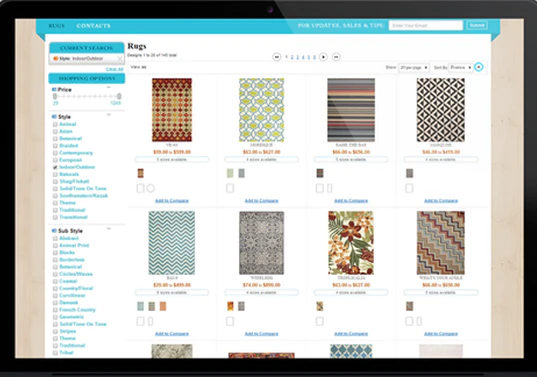
Task: Click the Clear All filters link
Action: point(115,69)
